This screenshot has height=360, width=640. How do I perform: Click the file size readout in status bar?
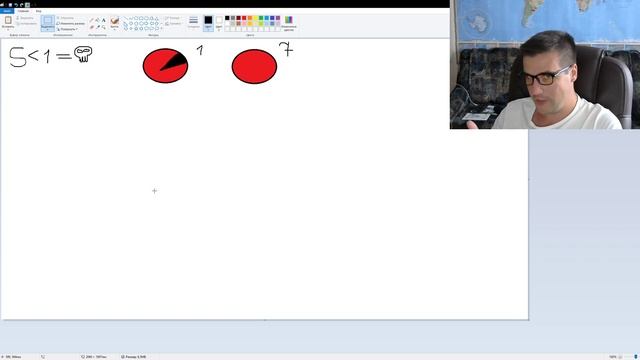pyautogui.click(x=133, y=357)
